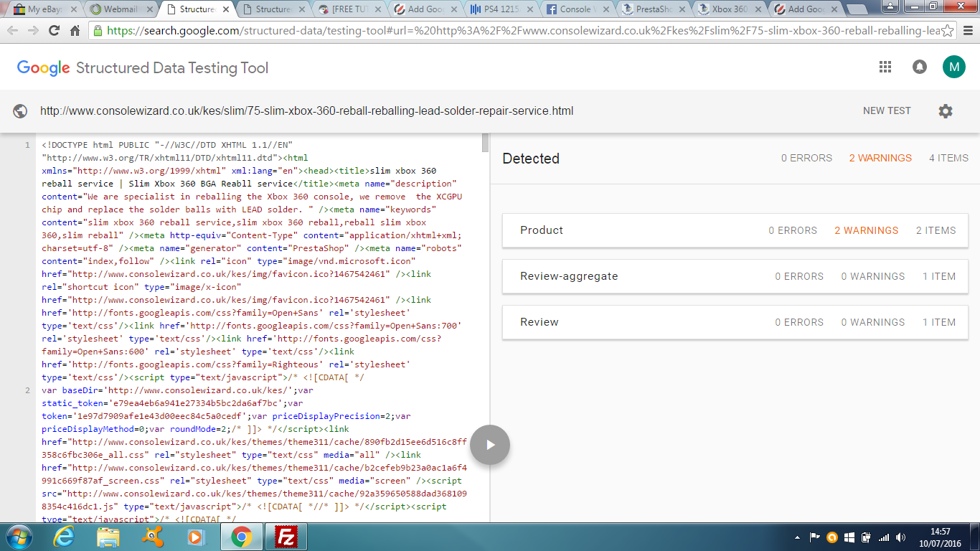Run the test with the play button

click(490, 445)
